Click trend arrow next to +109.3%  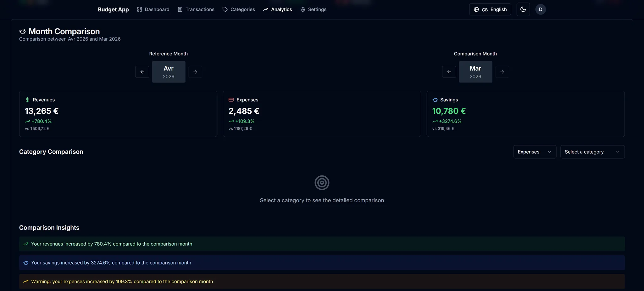[x=231, y=121]
